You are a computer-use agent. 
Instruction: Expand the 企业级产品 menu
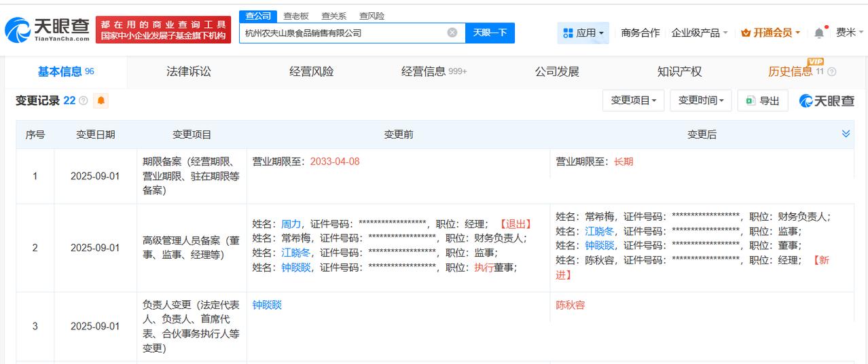pos(700,33)
